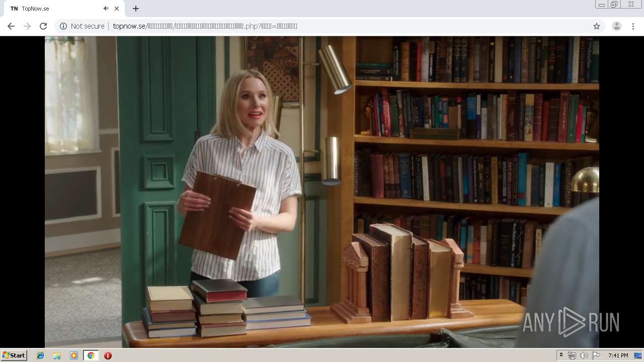Open the Chrome three-dot menu
This screenshot has width=644, height=362.
633,26
